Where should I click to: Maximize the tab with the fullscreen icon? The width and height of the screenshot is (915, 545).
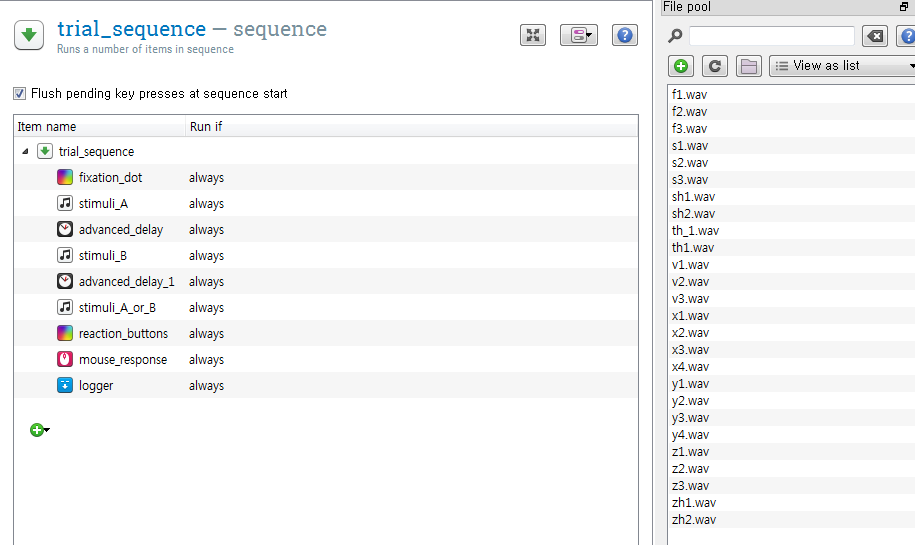coord(533,35)
